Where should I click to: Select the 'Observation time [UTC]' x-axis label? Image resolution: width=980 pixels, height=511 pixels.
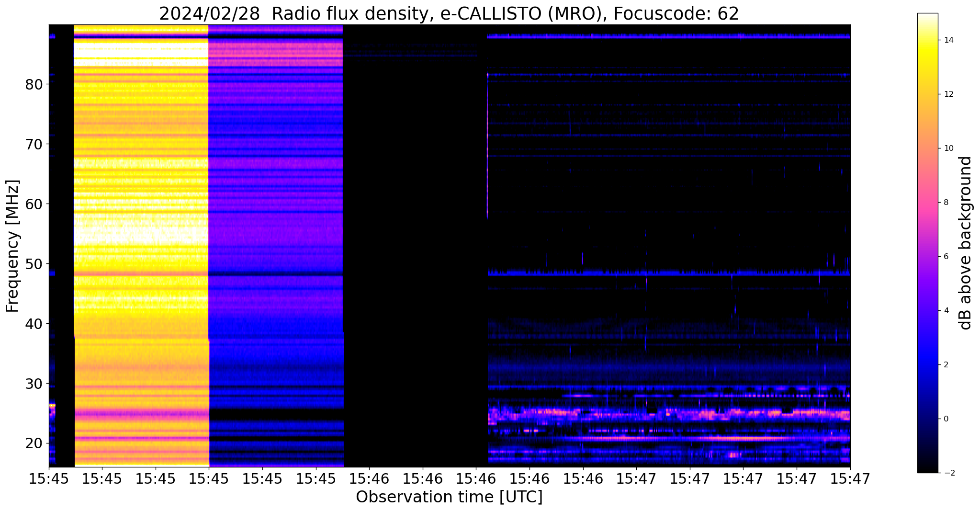pos(449,497)
